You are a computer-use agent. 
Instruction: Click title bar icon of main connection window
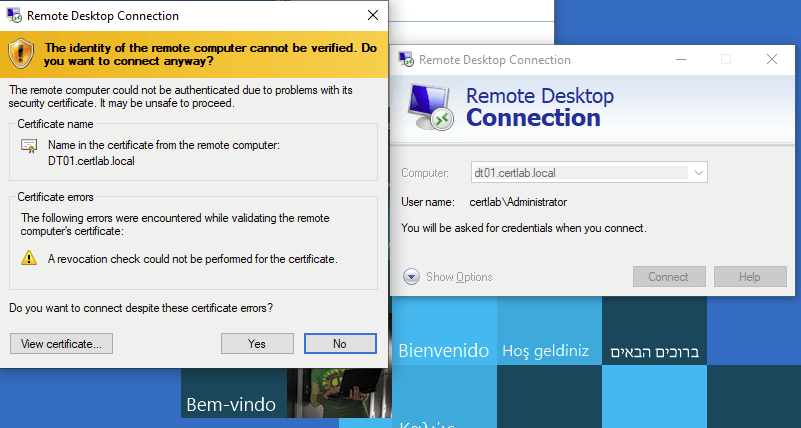406,60
